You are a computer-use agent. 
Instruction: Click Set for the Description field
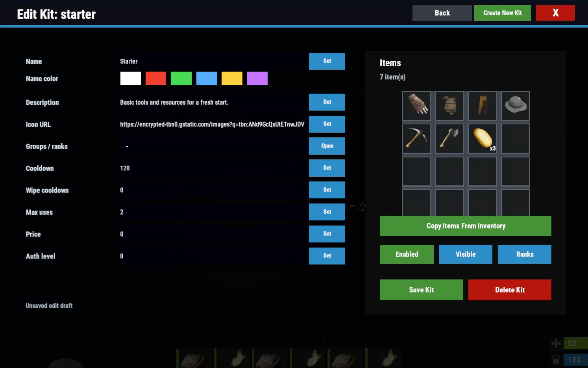(327, 102)
